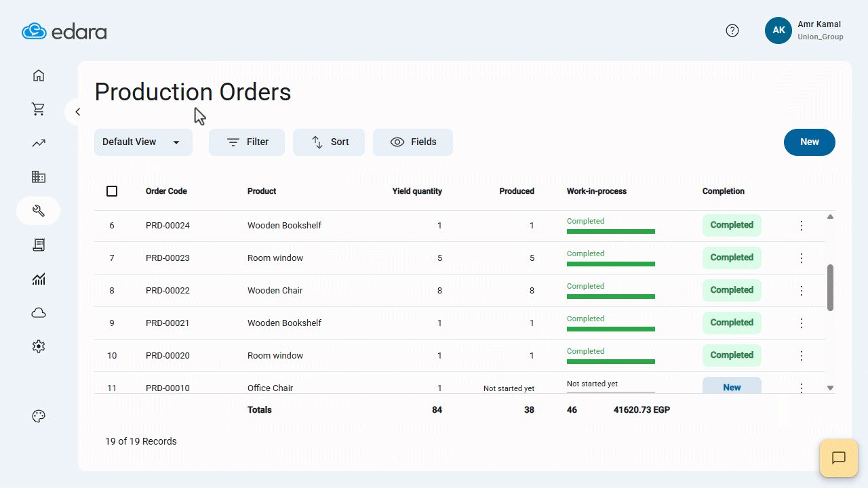Open the Filter options
868x488 pixels.
pyautogui.click(x=247, y=142)
